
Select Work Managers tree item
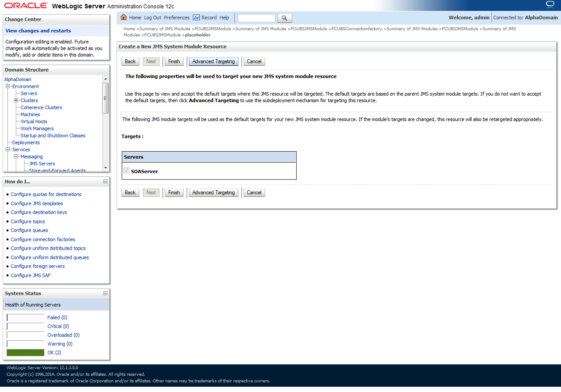[x=37, y=128]
